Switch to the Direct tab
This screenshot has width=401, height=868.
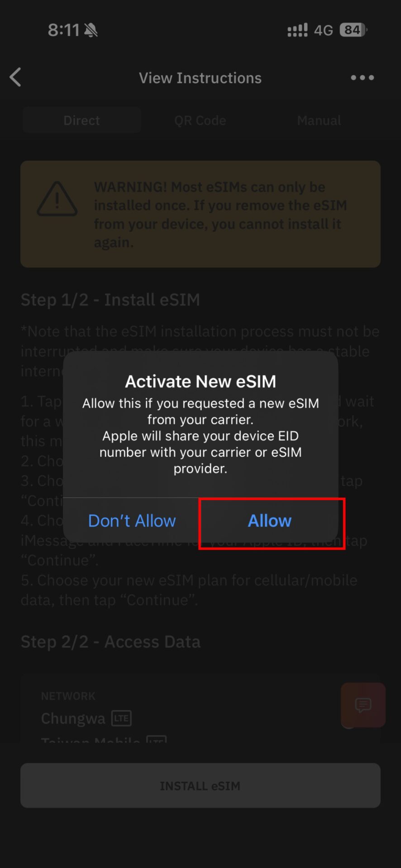pyautogui.click(x=82, y=120)
